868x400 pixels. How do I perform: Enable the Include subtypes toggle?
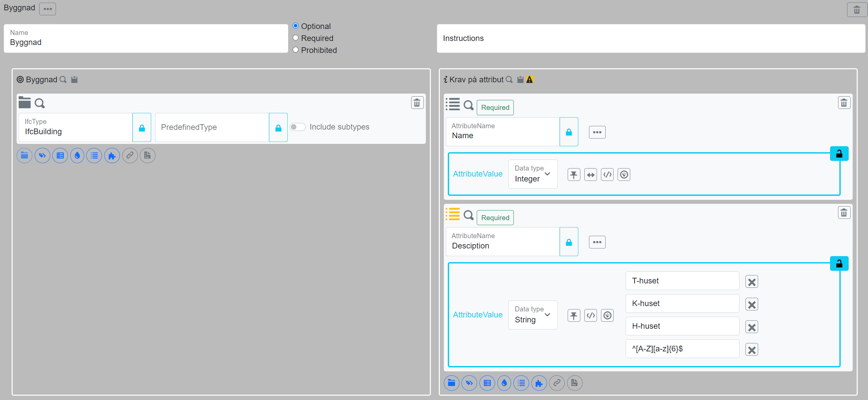point(298,127)
